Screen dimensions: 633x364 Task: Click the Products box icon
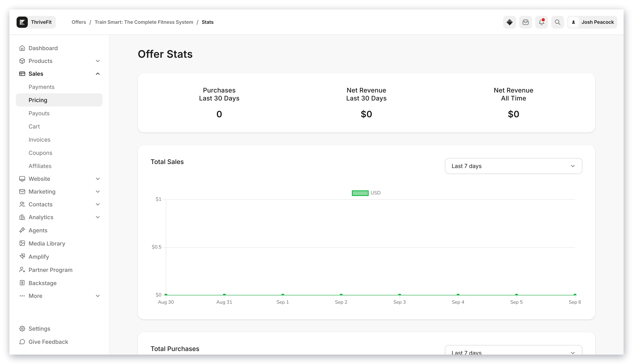pyautogui.click(x=22, y=61)
